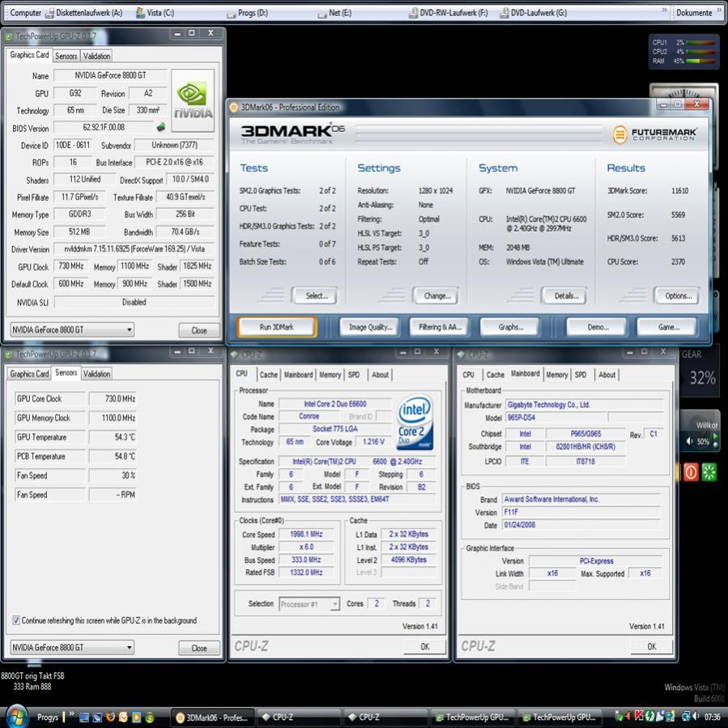Expand the Quick Launch overflow chevron next to Progys

[71, 713]
